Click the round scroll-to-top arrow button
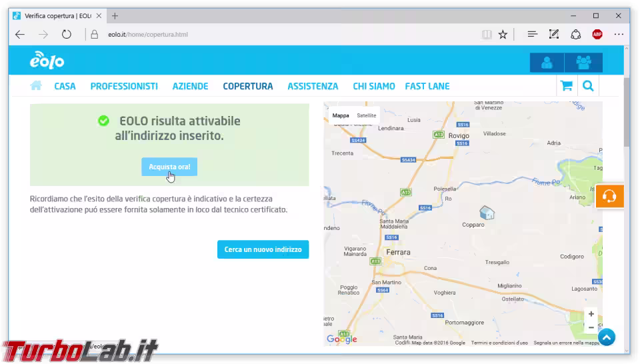Image resolution: width=640 pixels, height=364 pixels. click(x=607, y=337)
